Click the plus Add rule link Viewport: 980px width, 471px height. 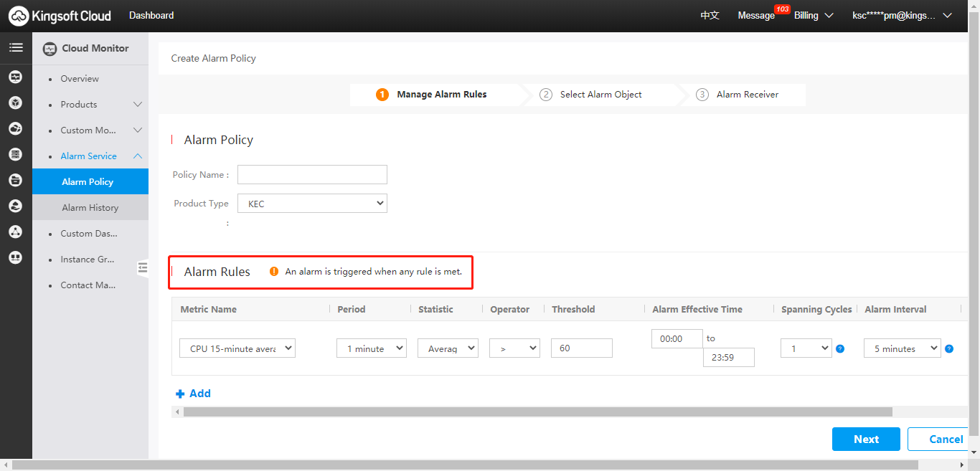click(x=193, y=394)
